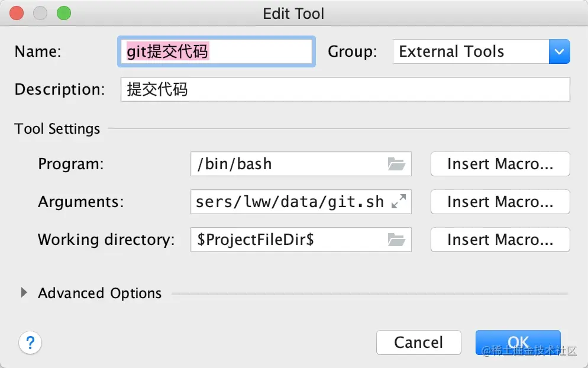Open the Group dropdown arrow

point(559,51)
